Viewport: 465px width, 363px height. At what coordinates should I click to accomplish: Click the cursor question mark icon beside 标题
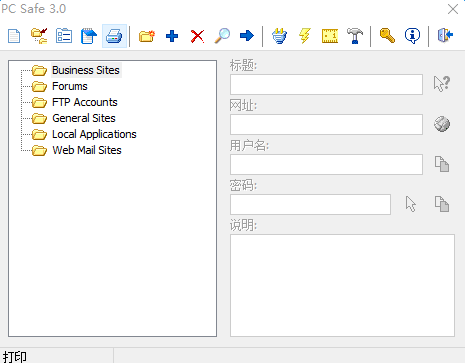442,84
